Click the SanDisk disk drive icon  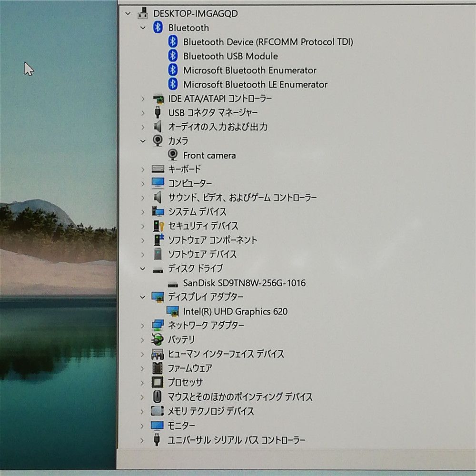click(173, 283)
